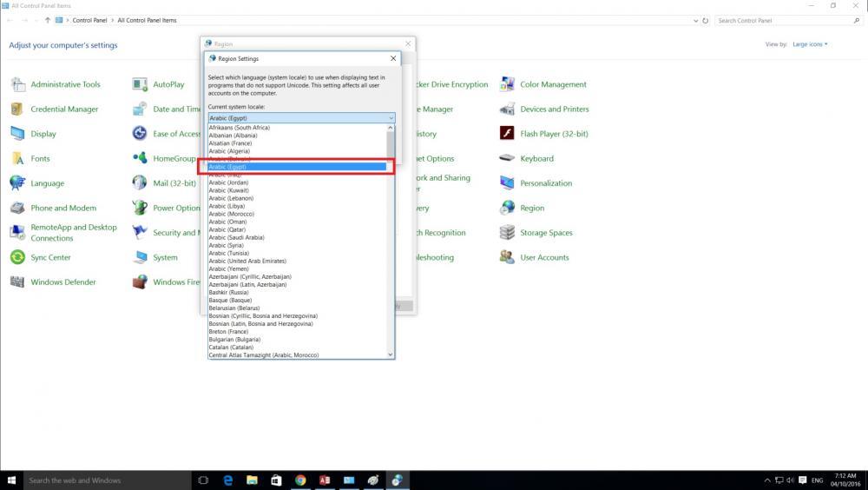The height and width of the screenshot is (490, 868).
Task: Open the Personalization icon
Action: point(507,183)
